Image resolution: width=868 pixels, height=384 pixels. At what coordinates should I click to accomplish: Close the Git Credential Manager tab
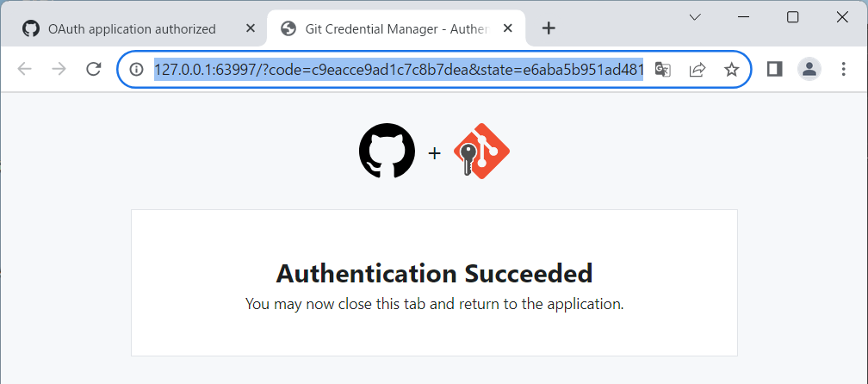509,28
